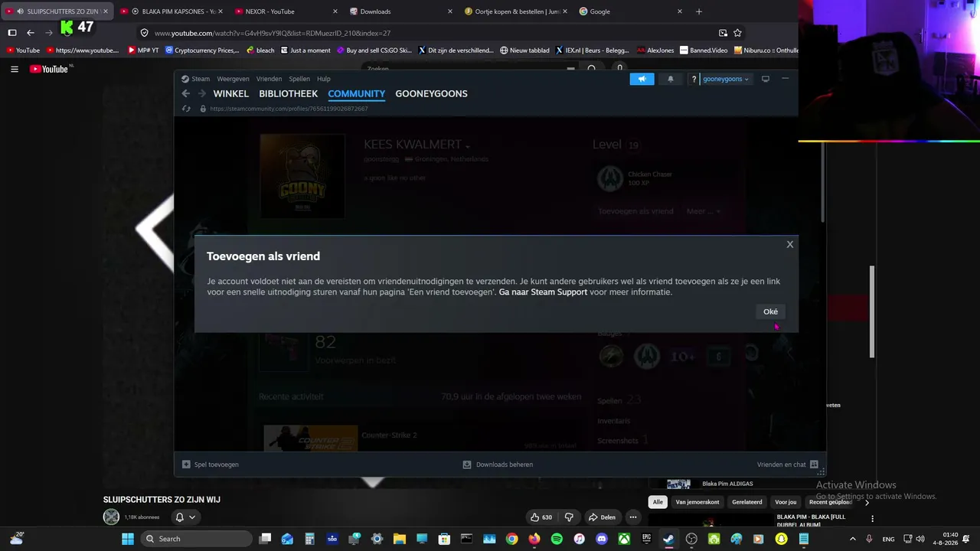
Task: Open the Vrienden menu in Steam
Action: pyautogui.click(x=269, y=79)
